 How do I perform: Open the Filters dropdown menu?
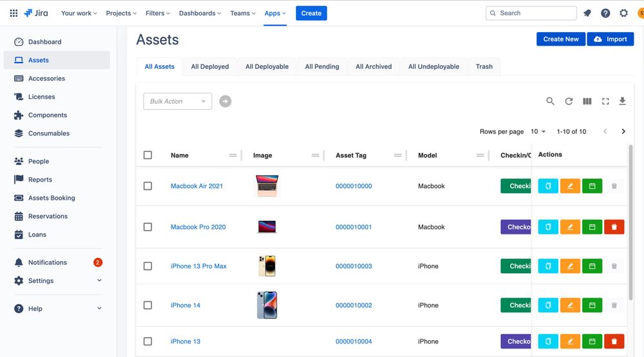click(x=158, y=13)
